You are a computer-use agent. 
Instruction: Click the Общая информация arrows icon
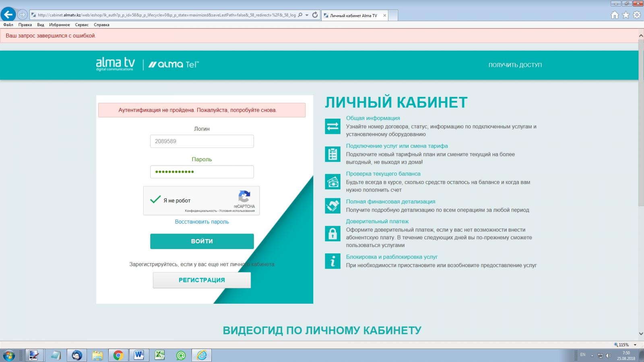[332, 126]
